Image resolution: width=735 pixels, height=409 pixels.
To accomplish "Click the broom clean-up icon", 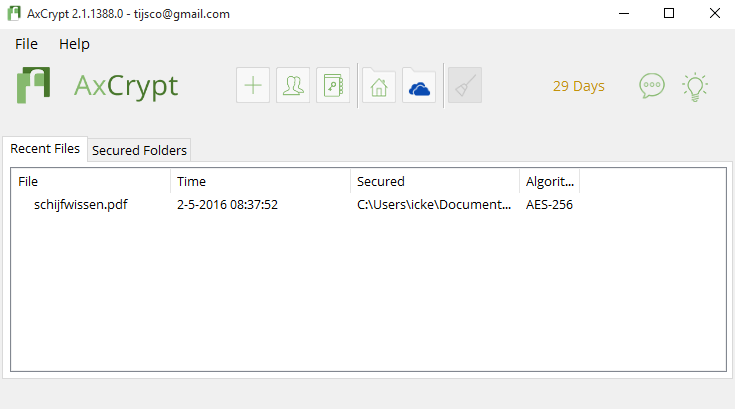I will tap(465, 86).
